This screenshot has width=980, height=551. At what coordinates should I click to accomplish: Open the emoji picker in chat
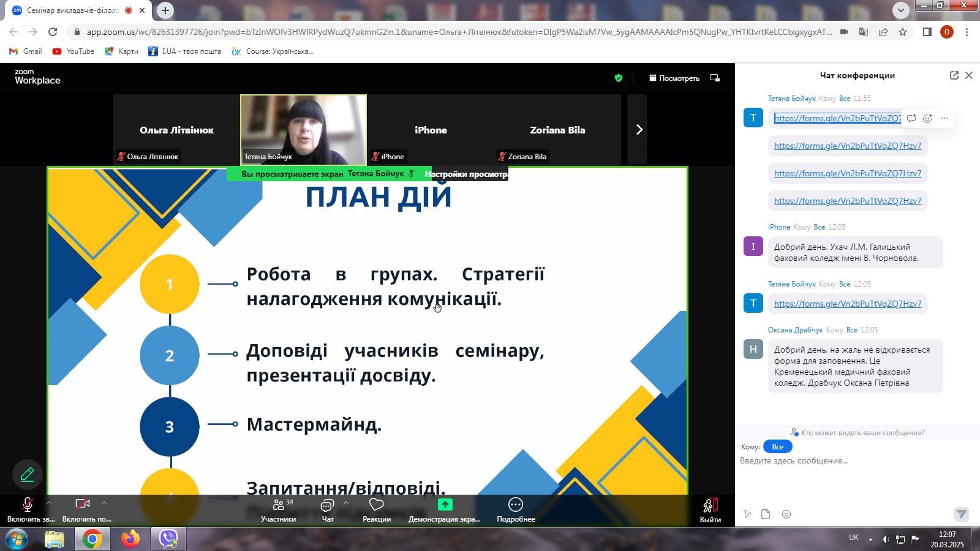point(786,514)
